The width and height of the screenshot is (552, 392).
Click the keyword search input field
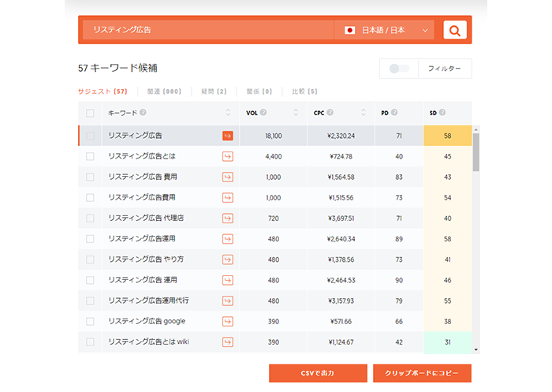click(x=207, y=30)
